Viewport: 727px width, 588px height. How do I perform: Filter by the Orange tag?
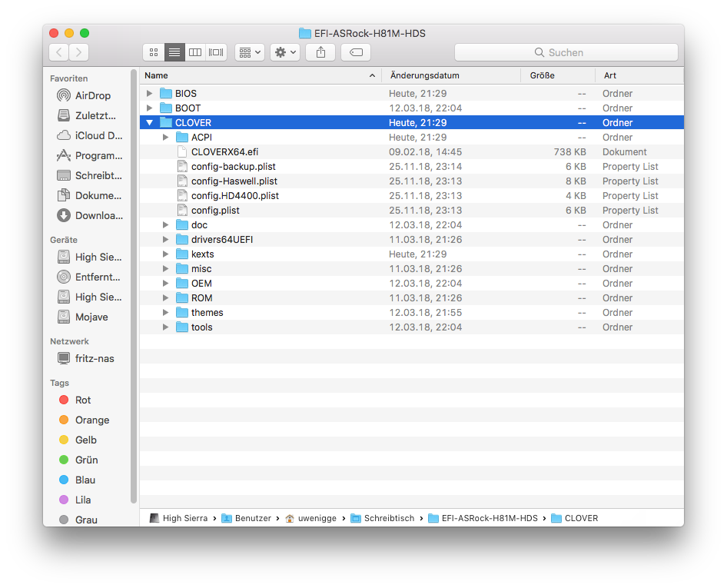85,420
